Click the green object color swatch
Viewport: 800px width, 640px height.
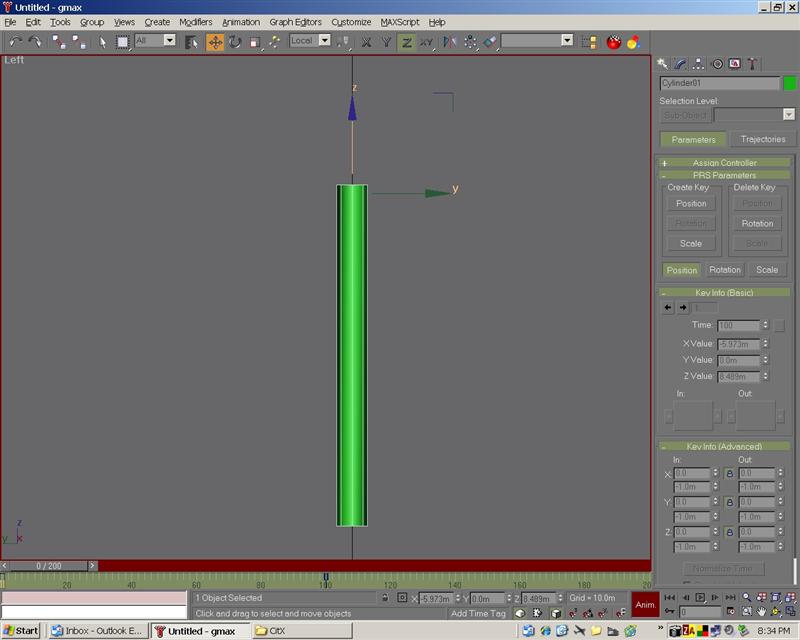click(790, 83)
